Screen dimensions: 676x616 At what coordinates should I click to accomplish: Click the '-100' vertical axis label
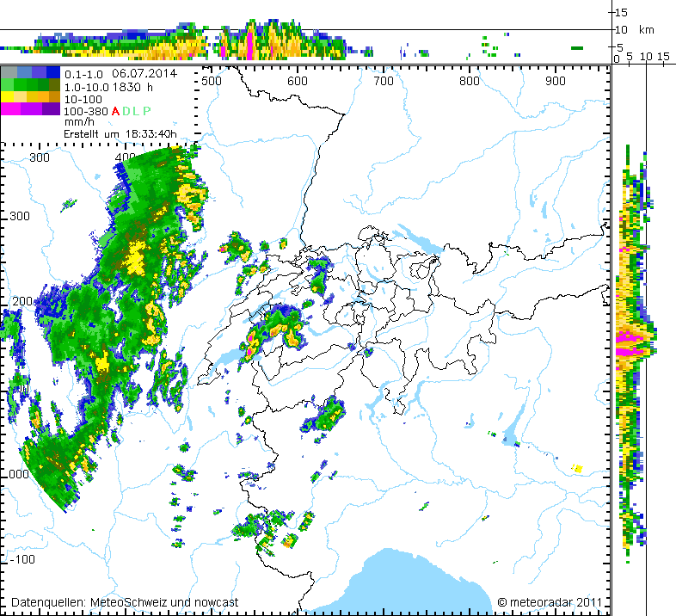(22, 559)
